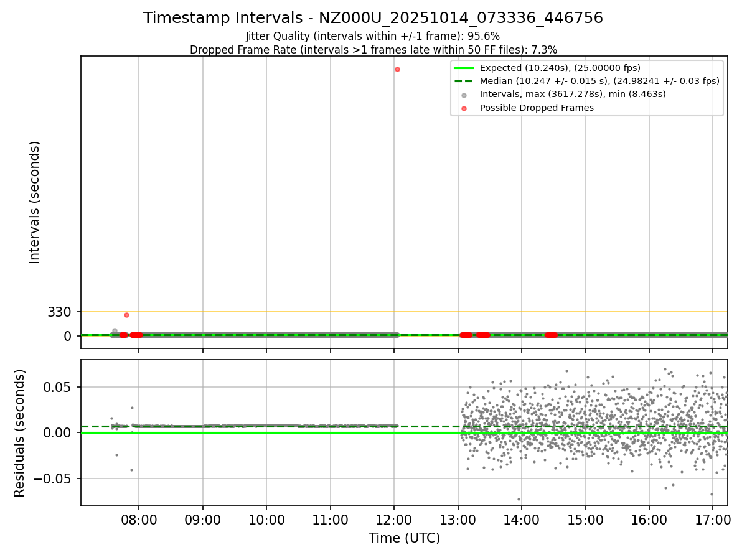The image size is (747, 560).
Task: Click the Time (UTC) axis label
Action: tap(404, 538)
